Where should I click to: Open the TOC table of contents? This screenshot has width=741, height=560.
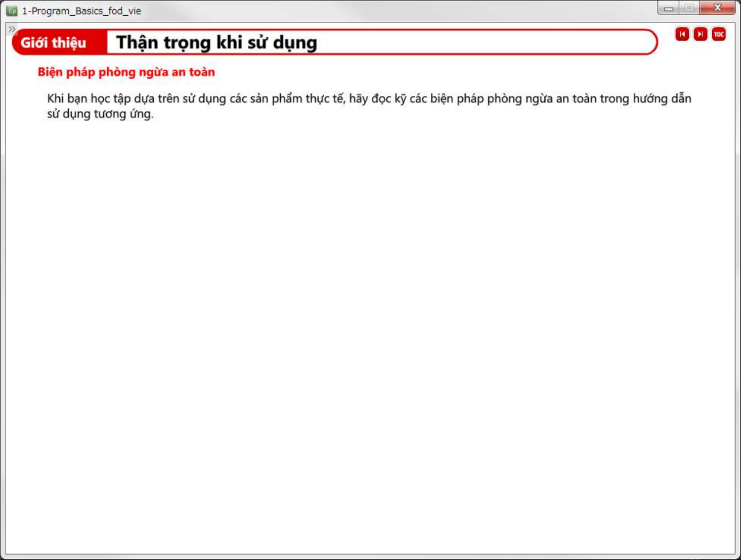tap(718, 34)
